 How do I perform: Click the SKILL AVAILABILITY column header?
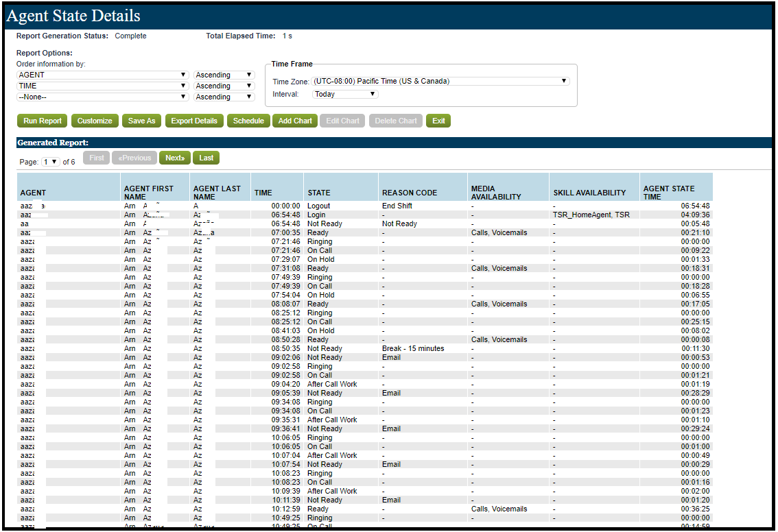point(589,193)
